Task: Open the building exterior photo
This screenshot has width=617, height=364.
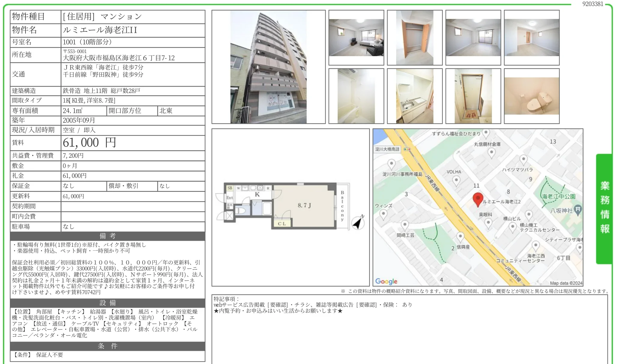Action: [x=268, y=67]
